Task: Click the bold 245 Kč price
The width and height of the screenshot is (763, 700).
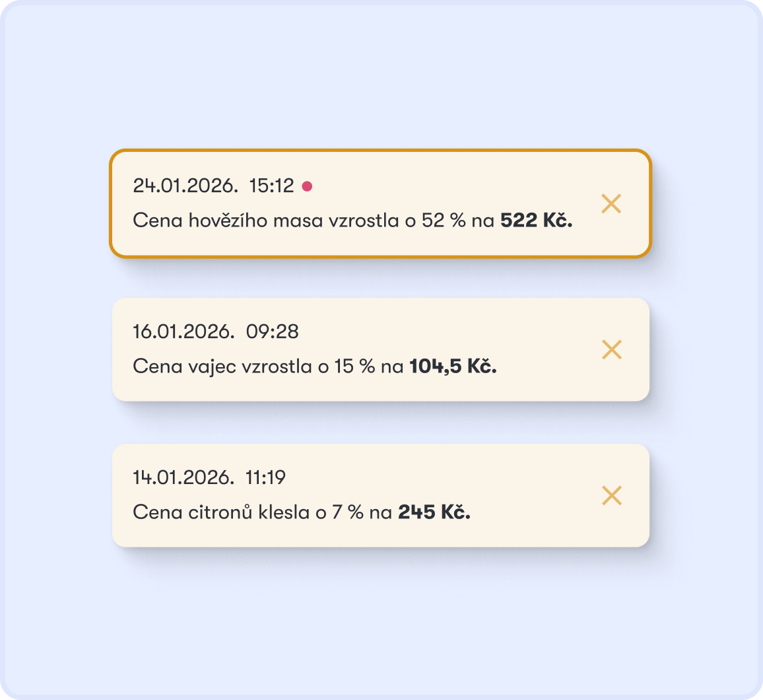Action: 434,512
